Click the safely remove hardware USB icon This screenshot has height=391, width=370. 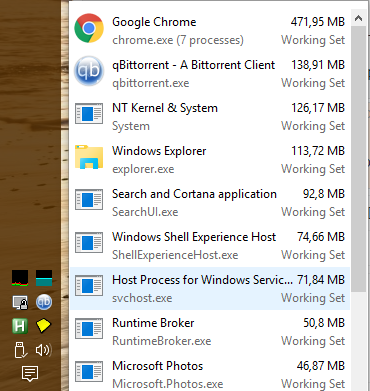pyautogui.click(x=20, y=350)
